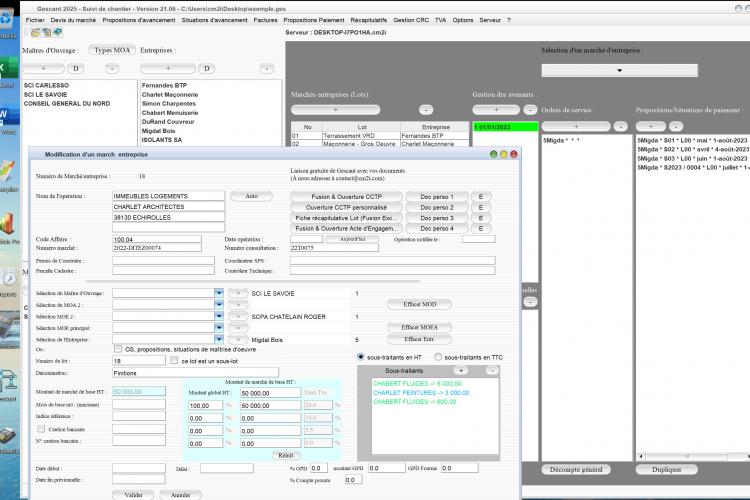Open Sélection de MOA 2 dropdown
This screenshot has width=750, height=500.
(x=219, y=304)
